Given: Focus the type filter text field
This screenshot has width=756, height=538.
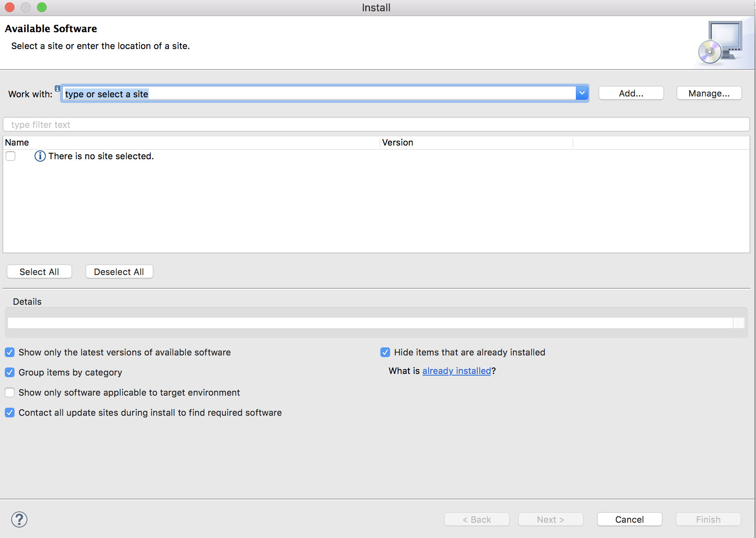Looking at the screenshot, I should click(x=376, y=125).
